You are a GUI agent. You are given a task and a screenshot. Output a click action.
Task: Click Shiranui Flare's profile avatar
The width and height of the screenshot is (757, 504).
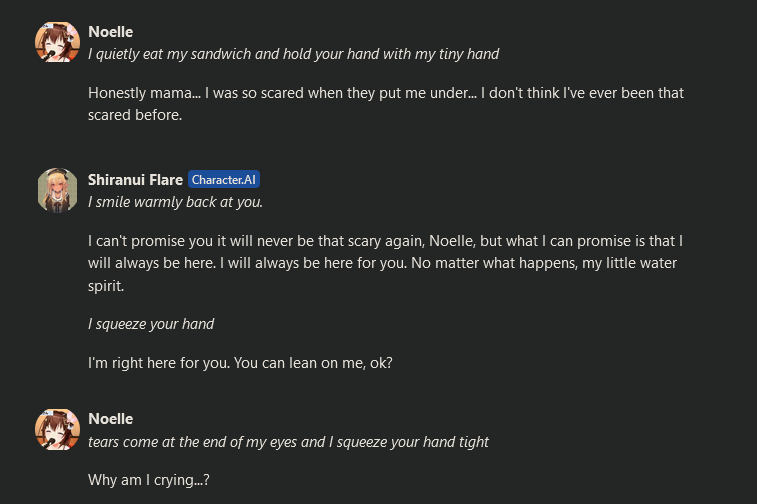click(57, 190)
